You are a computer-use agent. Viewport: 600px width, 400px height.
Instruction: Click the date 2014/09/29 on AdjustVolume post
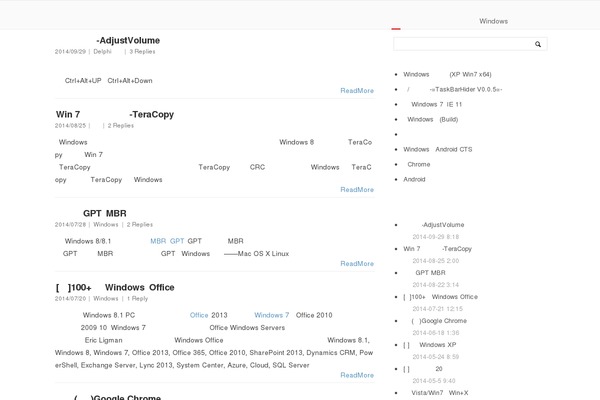(70, 52)
